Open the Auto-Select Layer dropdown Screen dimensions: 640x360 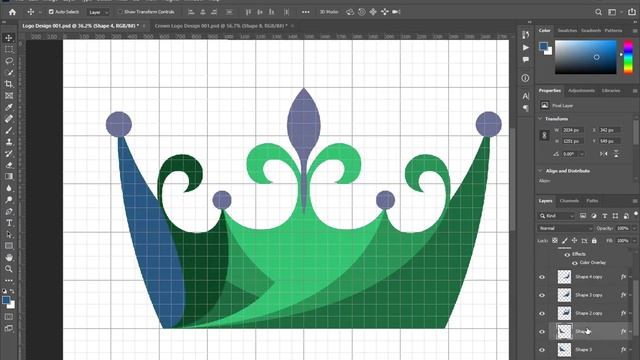(x=98, y=12)
